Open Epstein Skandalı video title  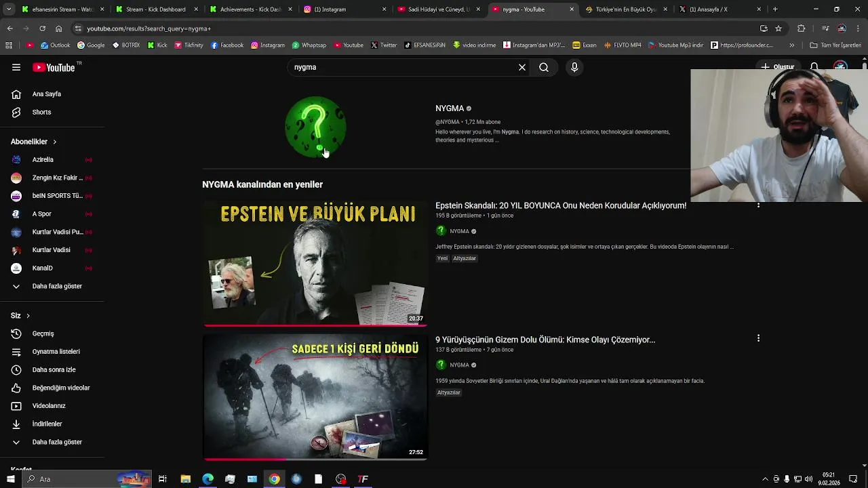[x=561, y=205]
